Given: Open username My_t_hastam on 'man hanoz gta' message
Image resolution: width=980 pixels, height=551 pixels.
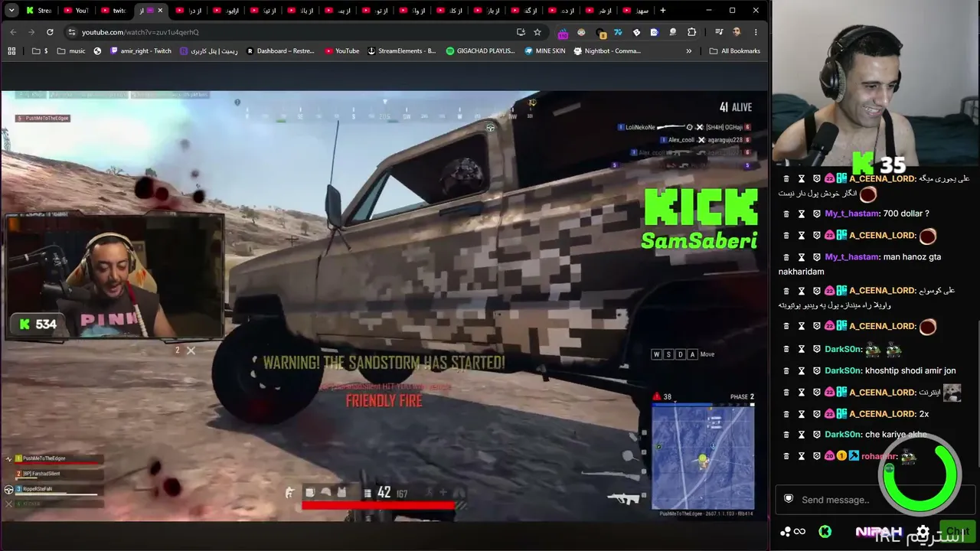Looking at the screenshot, I should click(851, 257).
